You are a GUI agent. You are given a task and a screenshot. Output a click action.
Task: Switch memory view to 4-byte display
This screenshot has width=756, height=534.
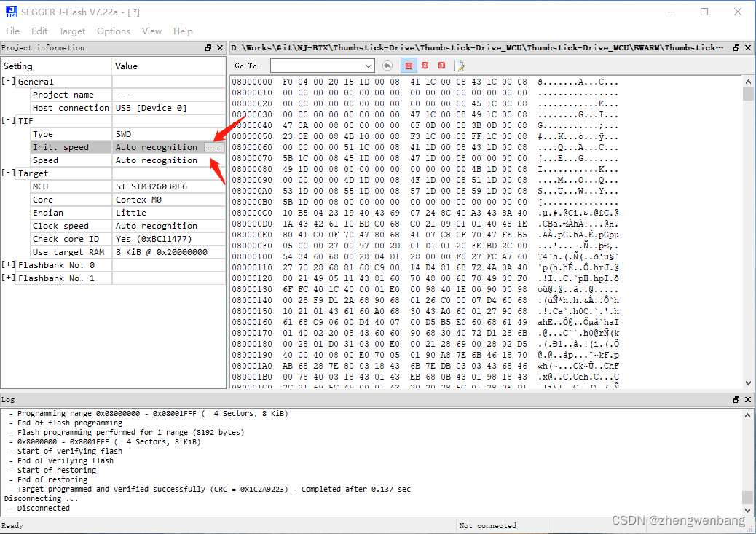pos(442,66)
